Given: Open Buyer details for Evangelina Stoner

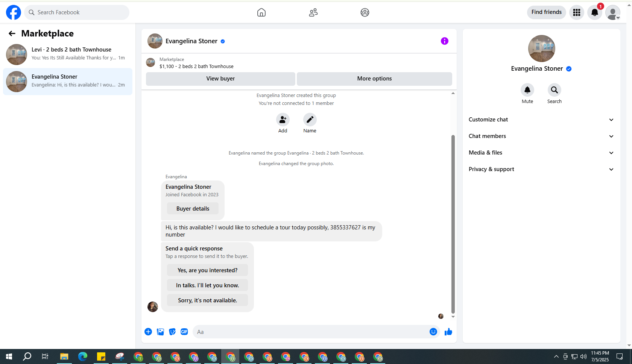Looking at the screenshot, I should click(x=193, y=209).
